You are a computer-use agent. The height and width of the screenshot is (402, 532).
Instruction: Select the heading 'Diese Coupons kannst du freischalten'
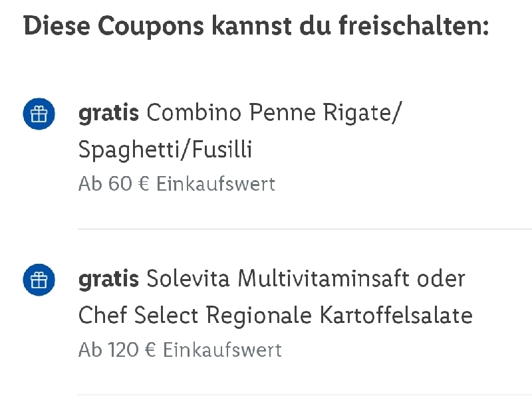256,26
